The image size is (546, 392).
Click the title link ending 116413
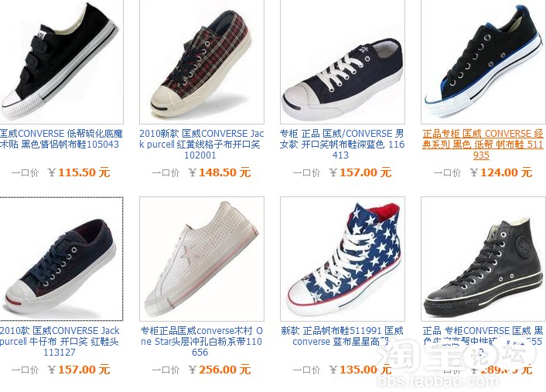(x=342, y=144)
